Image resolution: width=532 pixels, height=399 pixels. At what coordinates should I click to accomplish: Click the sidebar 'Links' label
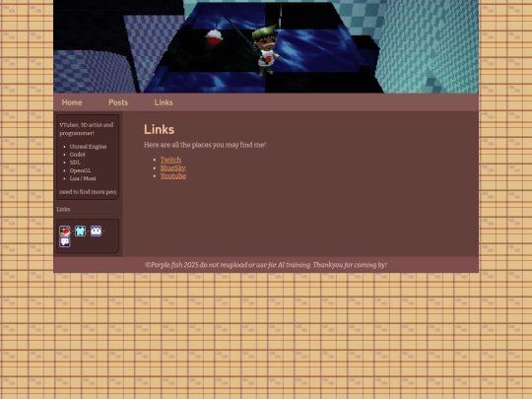click(63, 209)
